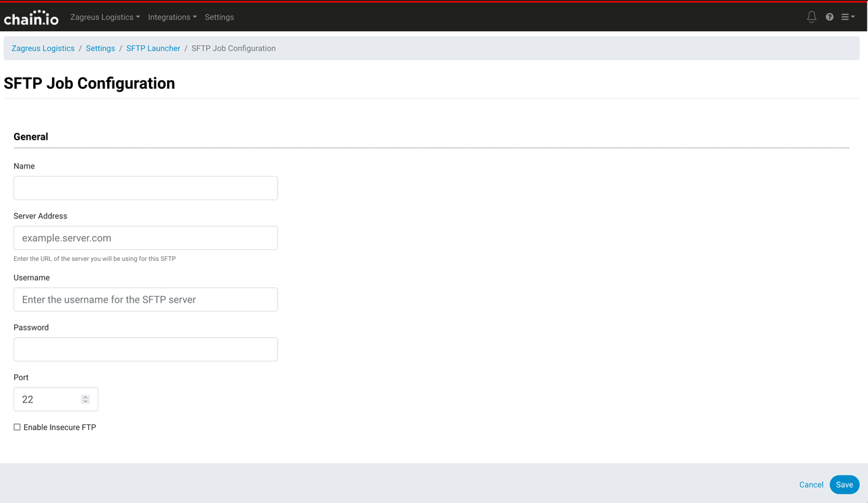Cancel the SFTP job configuration
The image size is (868, 503).
(x=811, y=485)
